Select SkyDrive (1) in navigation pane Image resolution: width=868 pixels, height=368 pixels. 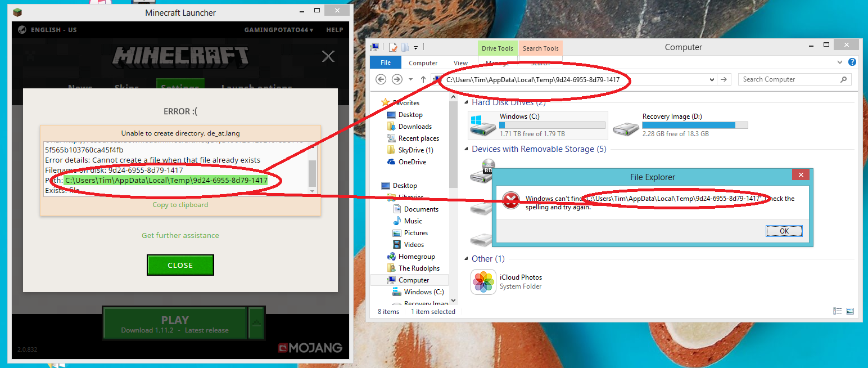pos(415,150)
